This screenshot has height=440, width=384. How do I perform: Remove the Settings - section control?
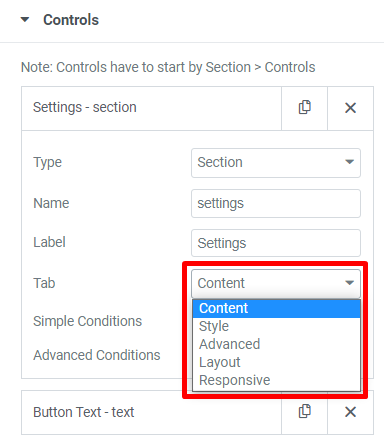[350, 108]
